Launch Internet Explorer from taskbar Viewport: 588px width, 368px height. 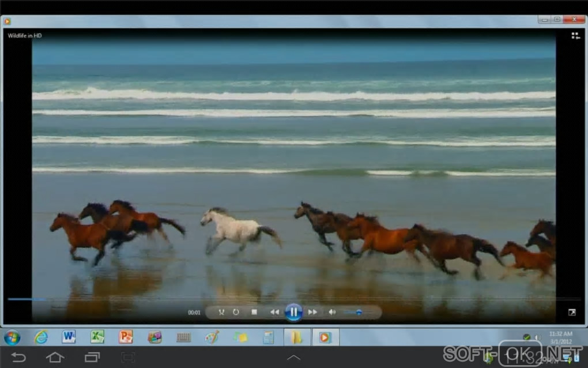click(x=41, y=337)
